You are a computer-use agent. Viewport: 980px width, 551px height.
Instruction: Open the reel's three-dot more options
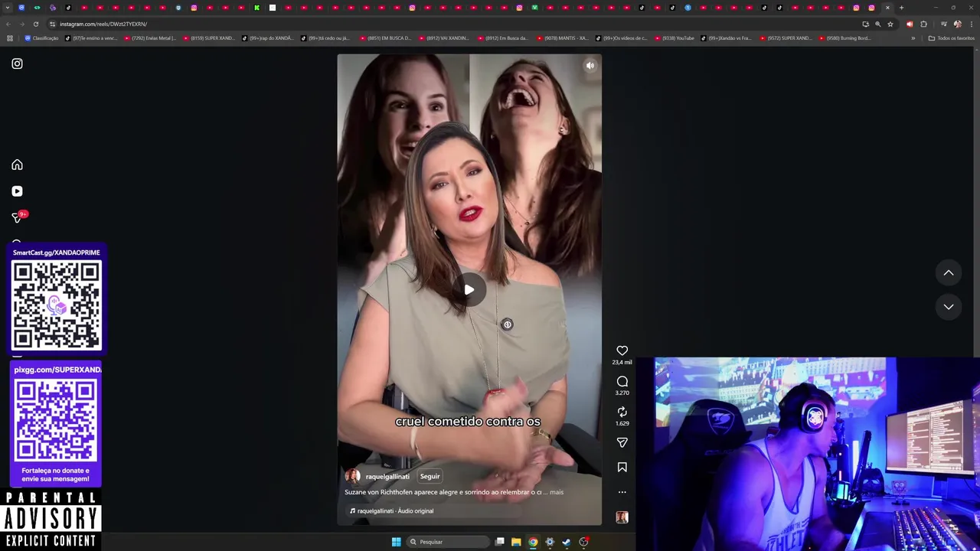pyautogui.click(x=622, y=492)
